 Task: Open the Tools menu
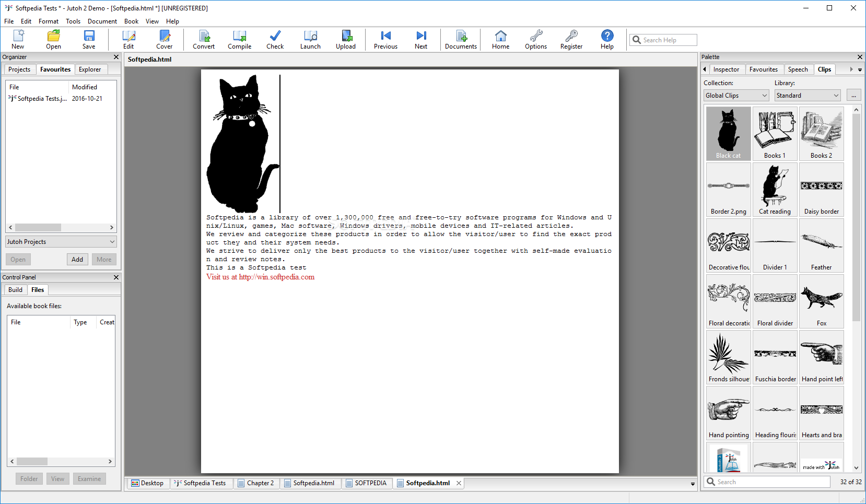click(x=73, y=21)
